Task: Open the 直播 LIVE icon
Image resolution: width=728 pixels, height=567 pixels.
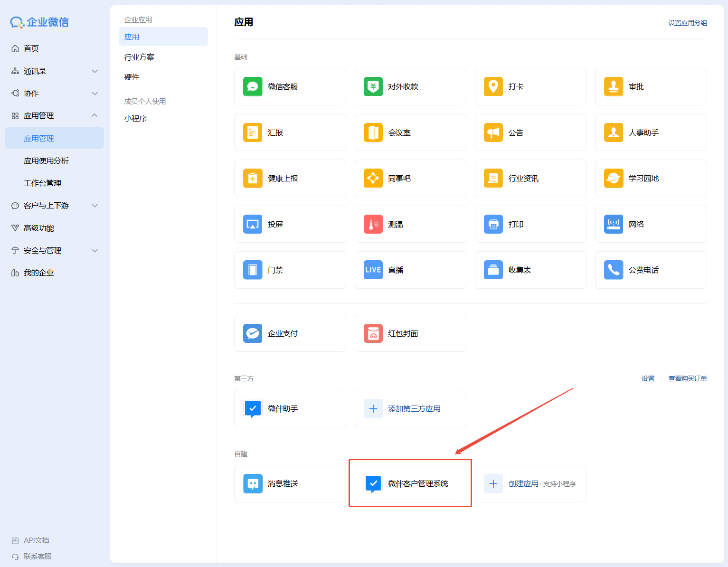Action: (x=373, y=270)
